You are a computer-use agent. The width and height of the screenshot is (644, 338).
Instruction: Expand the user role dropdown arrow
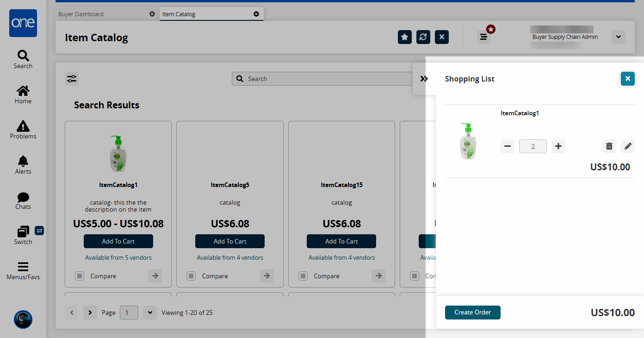(619, 37)
